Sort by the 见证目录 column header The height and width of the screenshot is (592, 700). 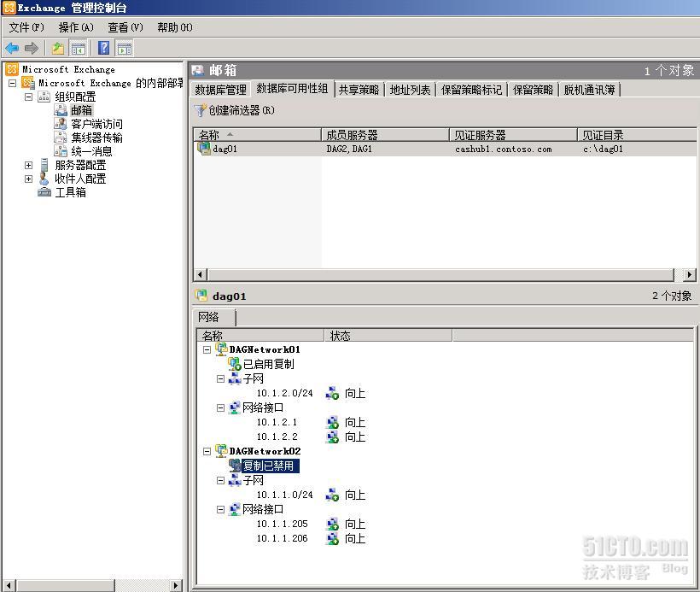click(x=637, y=134)
